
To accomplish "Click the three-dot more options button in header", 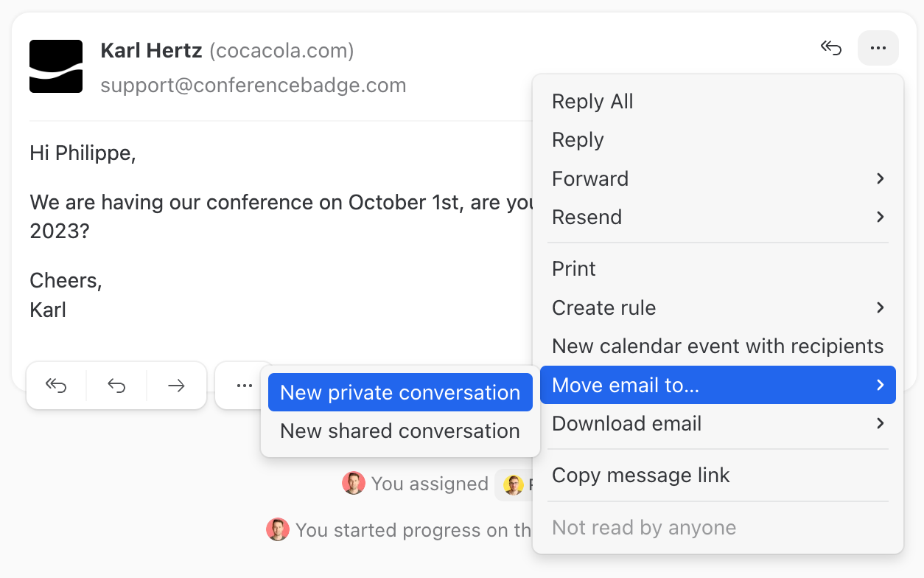I will coord(878,49).
